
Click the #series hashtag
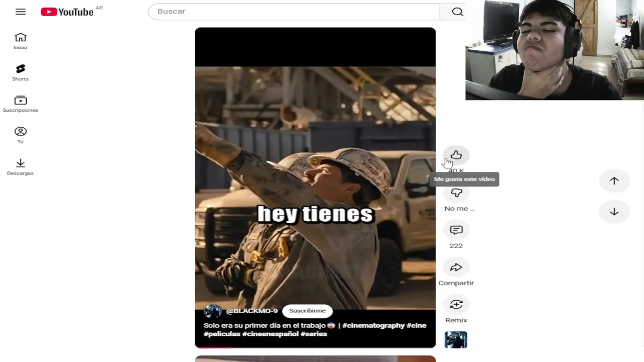tap(314, 334)
